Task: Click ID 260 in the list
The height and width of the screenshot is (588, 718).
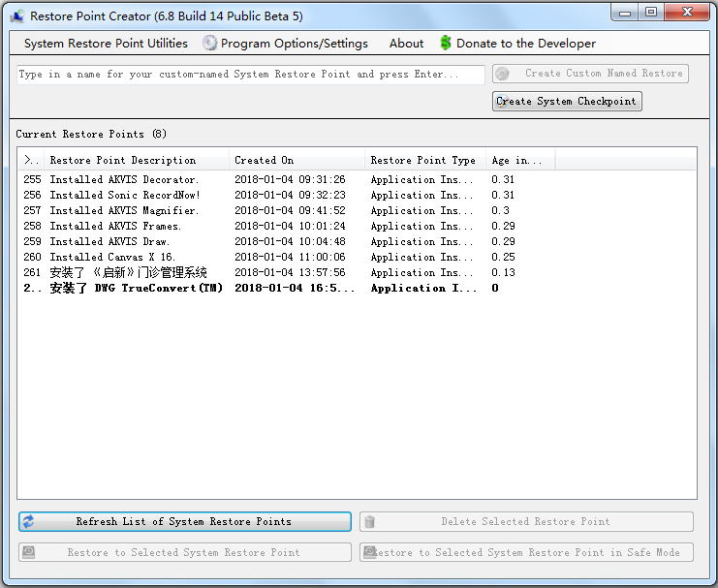Action: coord(32,257)
